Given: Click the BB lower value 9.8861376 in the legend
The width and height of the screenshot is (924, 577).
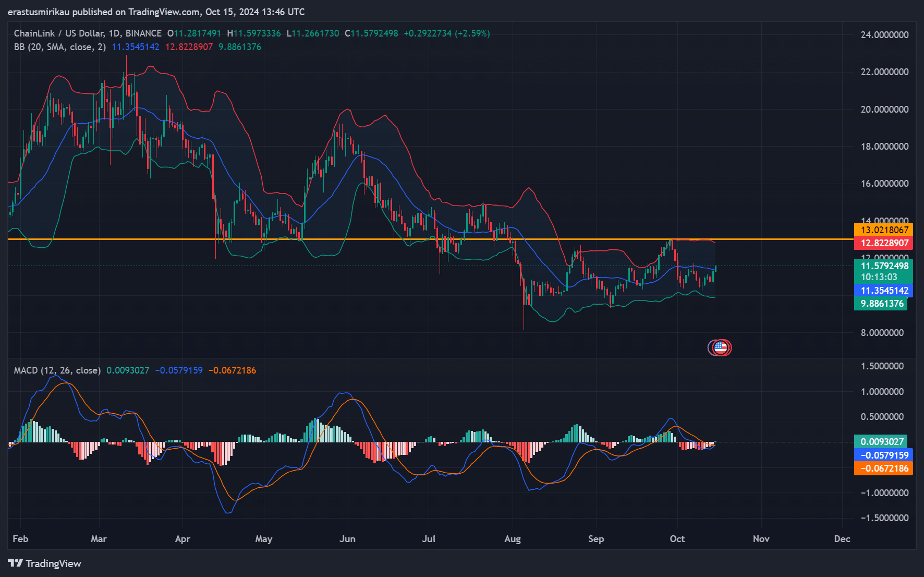Looking at the screenshot, I should pyautogui.click(x=240, y=47).
